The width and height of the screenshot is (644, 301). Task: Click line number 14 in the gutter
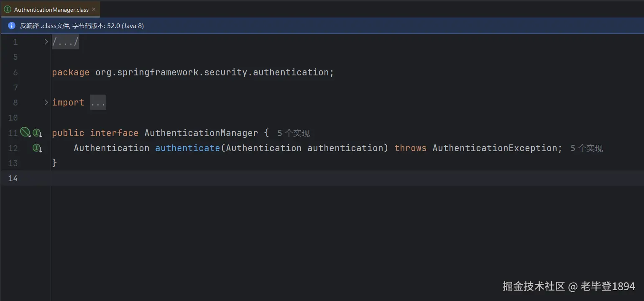[13, 178]
